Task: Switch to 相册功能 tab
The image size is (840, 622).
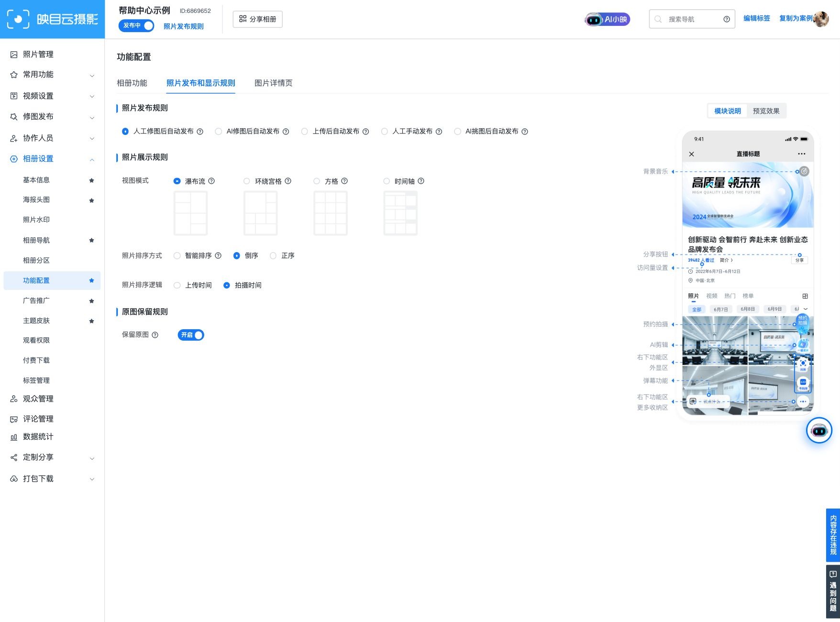Action: pos(132,83)
